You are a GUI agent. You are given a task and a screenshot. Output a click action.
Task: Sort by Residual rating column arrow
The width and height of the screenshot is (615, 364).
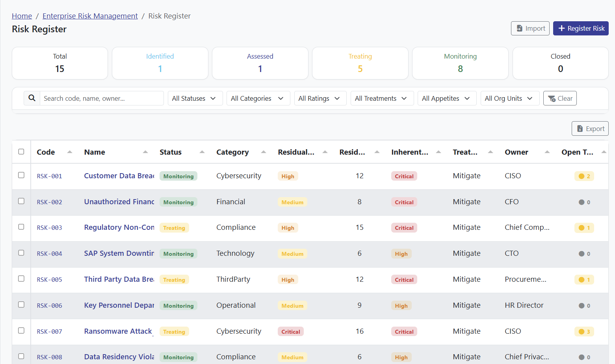point(325,152)
